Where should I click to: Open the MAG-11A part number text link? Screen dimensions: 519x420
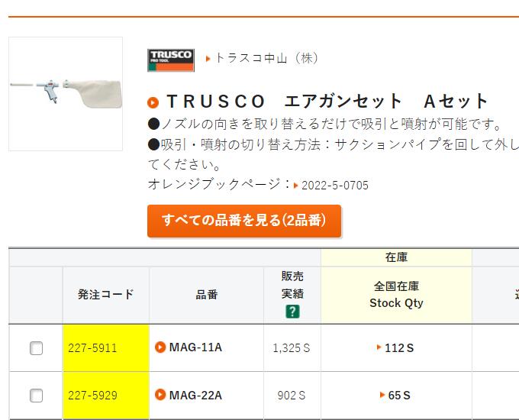coord(195,347)
